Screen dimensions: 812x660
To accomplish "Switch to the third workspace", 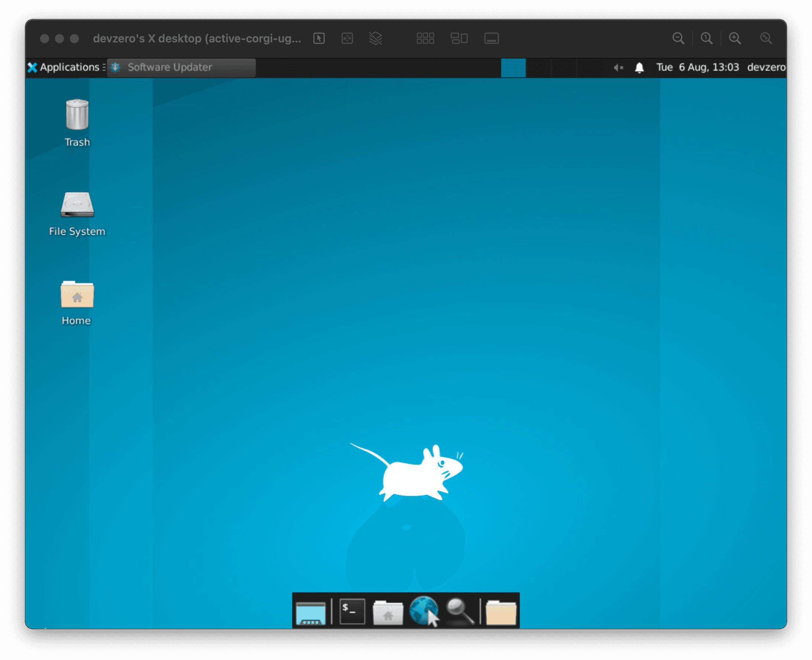I will [564, 68].
